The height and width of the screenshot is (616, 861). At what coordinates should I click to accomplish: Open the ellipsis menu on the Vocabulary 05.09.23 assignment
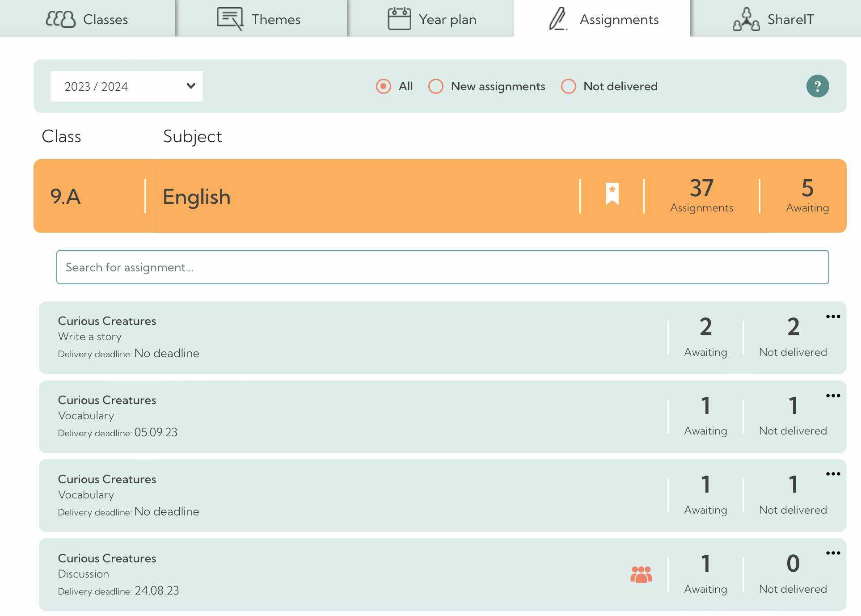coord(833,395)
